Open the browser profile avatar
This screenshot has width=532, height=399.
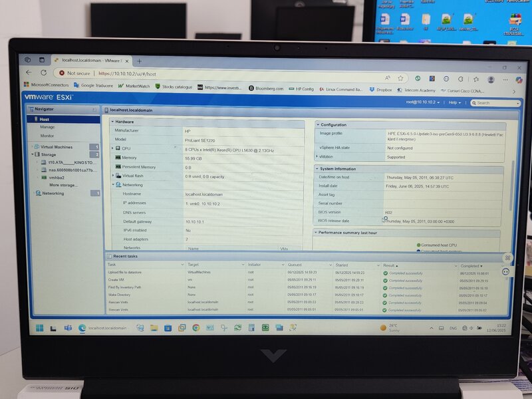[x=491, y=79]
